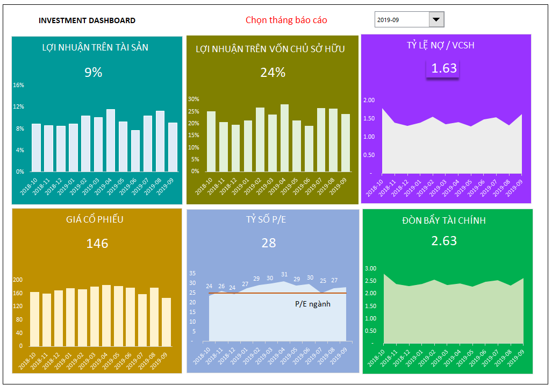Viewport: 552px width, 392px height.
Task: Click the 146 stock price value
Action: point(97,244)
